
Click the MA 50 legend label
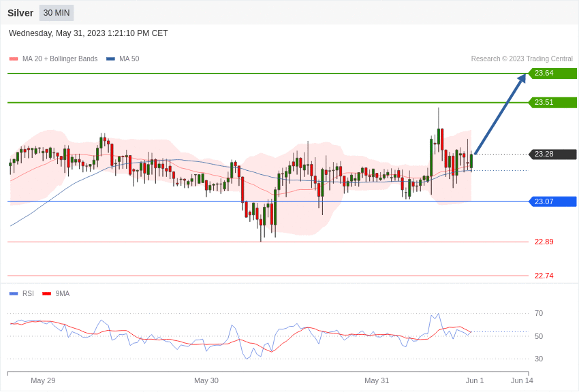click(129, 59)
